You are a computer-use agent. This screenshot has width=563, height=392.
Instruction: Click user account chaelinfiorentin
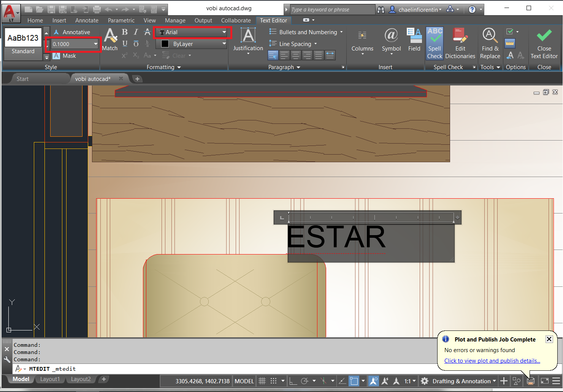(416, 9)
